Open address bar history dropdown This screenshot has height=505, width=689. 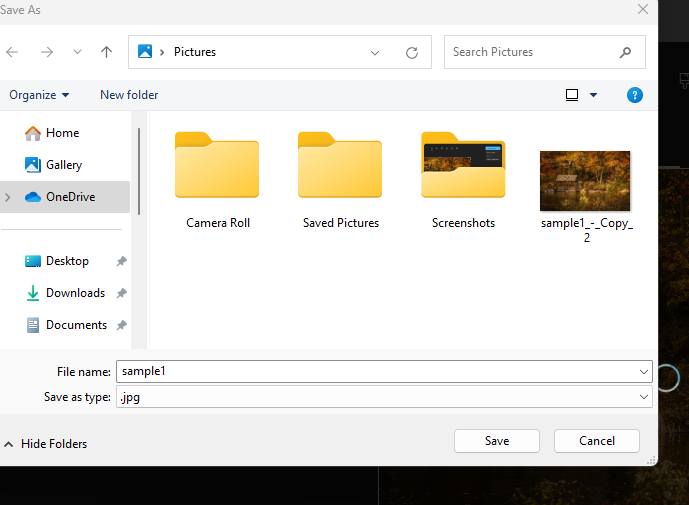[x=375, y=53]
